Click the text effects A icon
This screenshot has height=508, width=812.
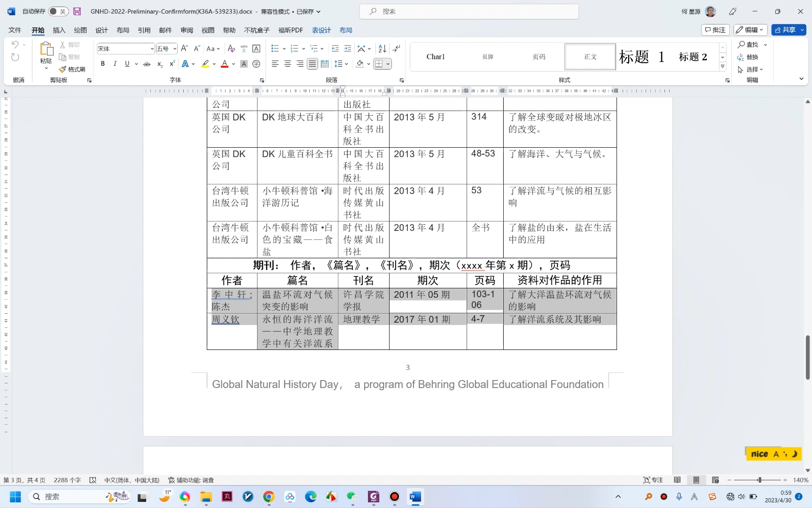(x=186, y=63)
